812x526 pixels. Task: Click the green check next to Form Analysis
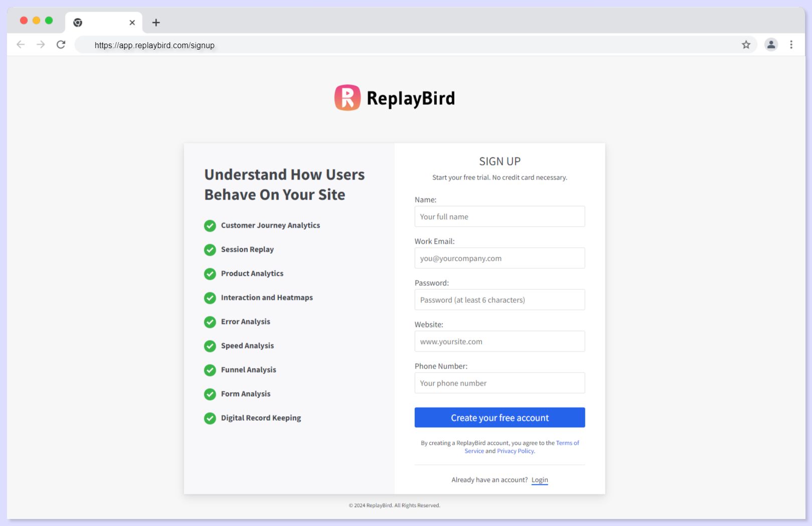coord(210,394)
